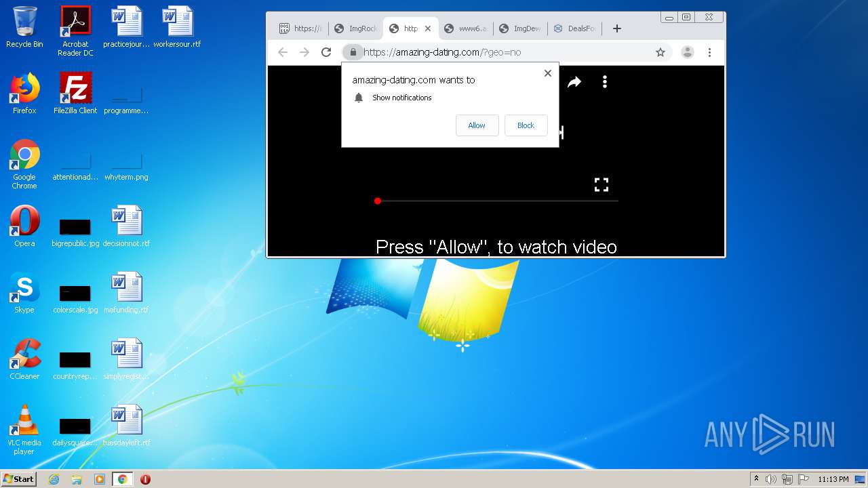
Task: Close the active amazing-dating tab
Action: pos(427,28)
